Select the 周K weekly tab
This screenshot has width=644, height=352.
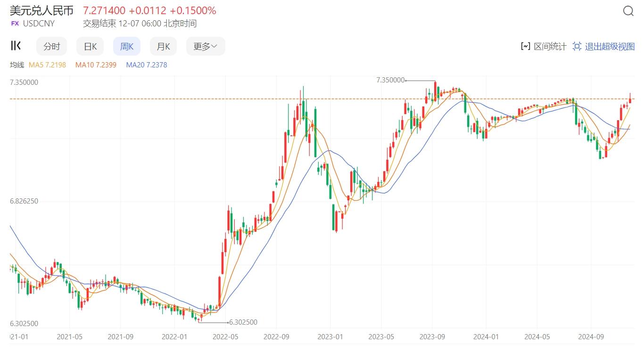[127, 46]
